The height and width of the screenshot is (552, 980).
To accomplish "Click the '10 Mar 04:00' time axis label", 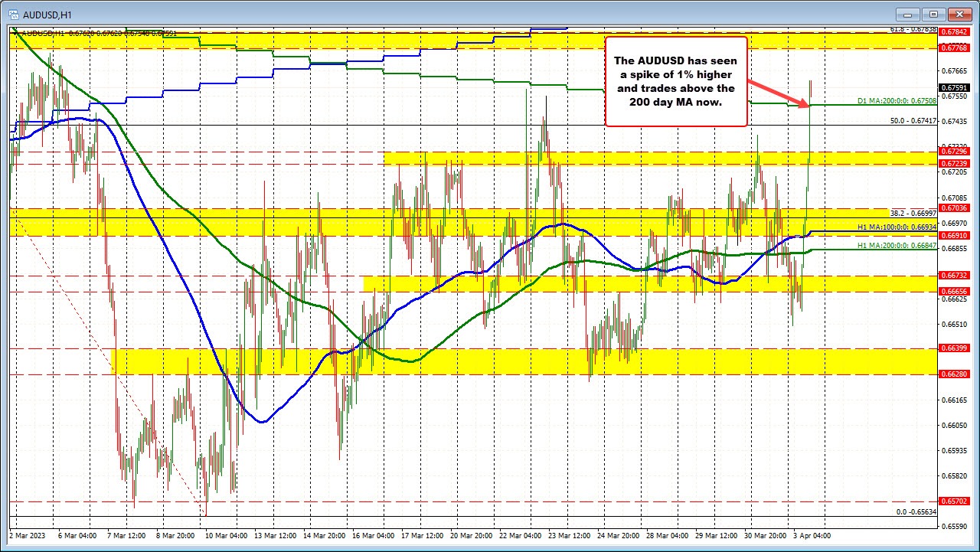I will click(x=227, y=537).
